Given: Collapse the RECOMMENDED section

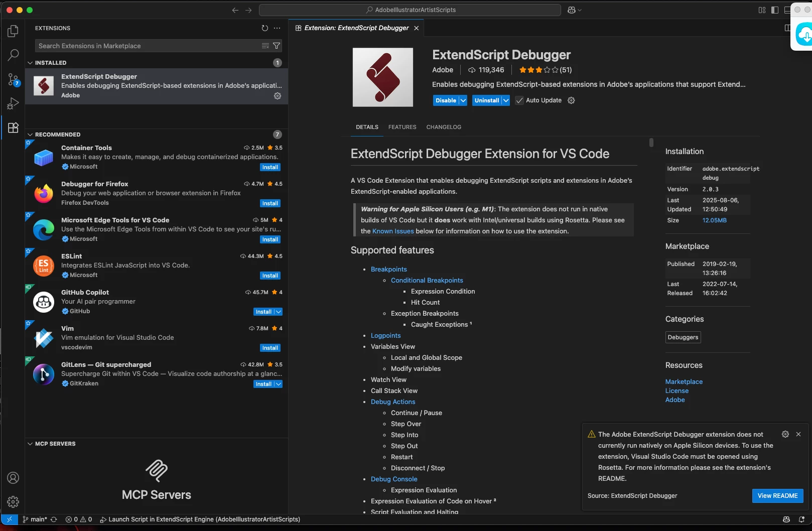Looking at the screenshot, I should tap(30, 135).
